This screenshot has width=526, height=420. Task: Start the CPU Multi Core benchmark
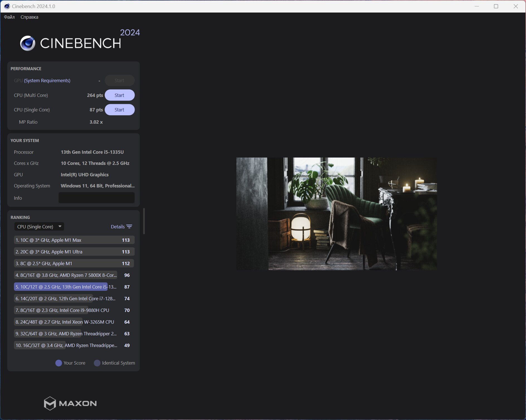[120, 95]
